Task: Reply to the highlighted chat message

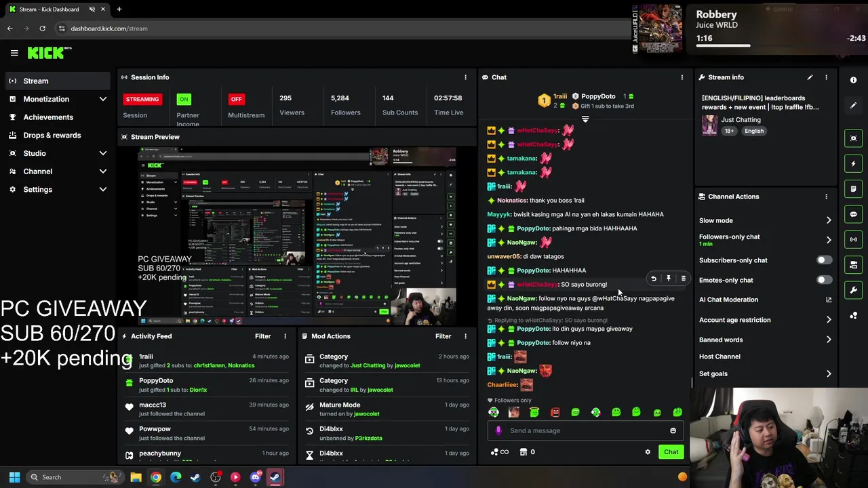Action: [x=654, y=279]
